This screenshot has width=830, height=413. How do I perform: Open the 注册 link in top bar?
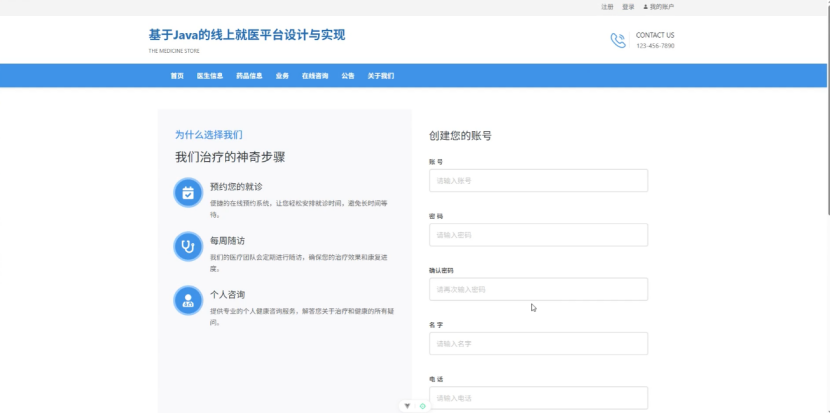[607, 7]
